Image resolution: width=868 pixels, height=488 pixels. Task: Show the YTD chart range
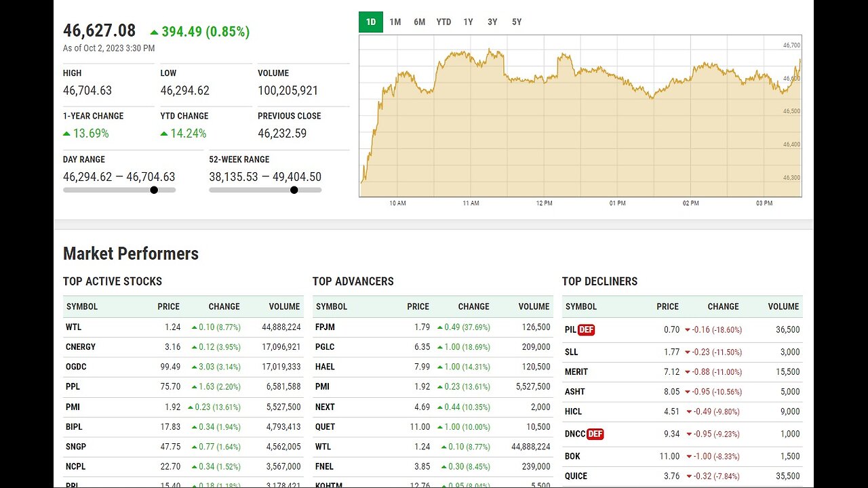(443, 22)
